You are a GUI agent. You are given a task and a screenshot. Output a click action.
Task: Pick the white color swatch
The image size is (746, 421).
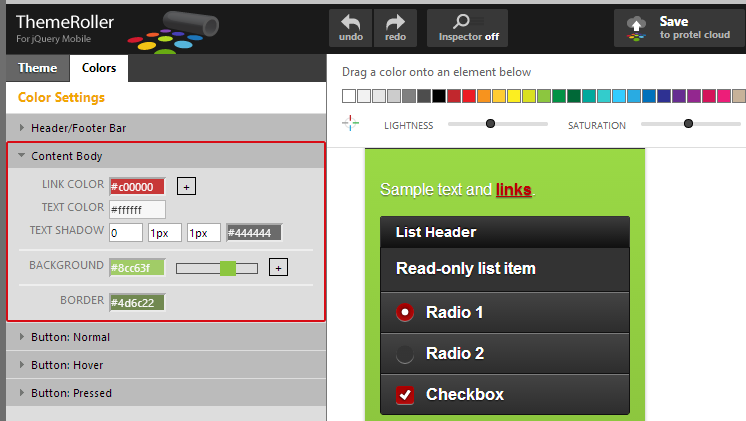pos(349,96)
